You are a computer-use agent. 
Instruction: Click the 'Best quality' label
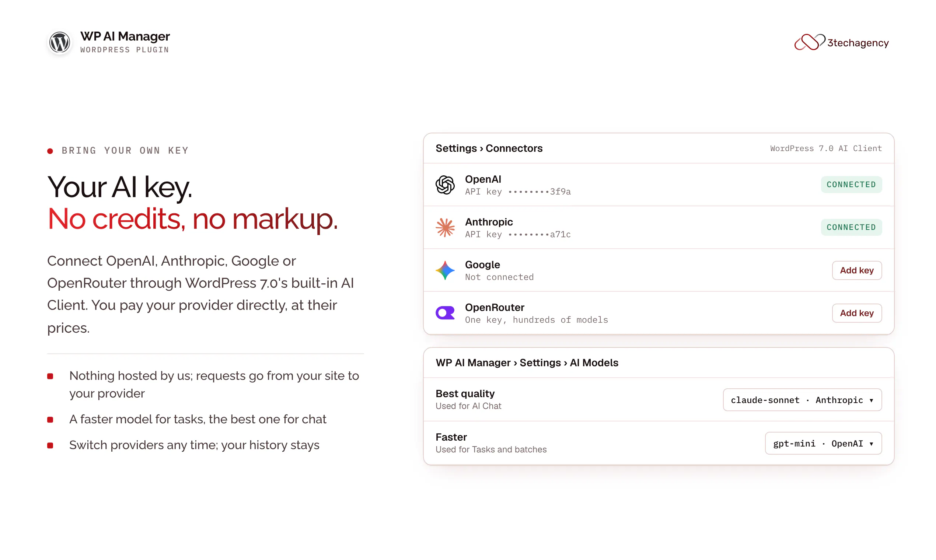[465, 393]
